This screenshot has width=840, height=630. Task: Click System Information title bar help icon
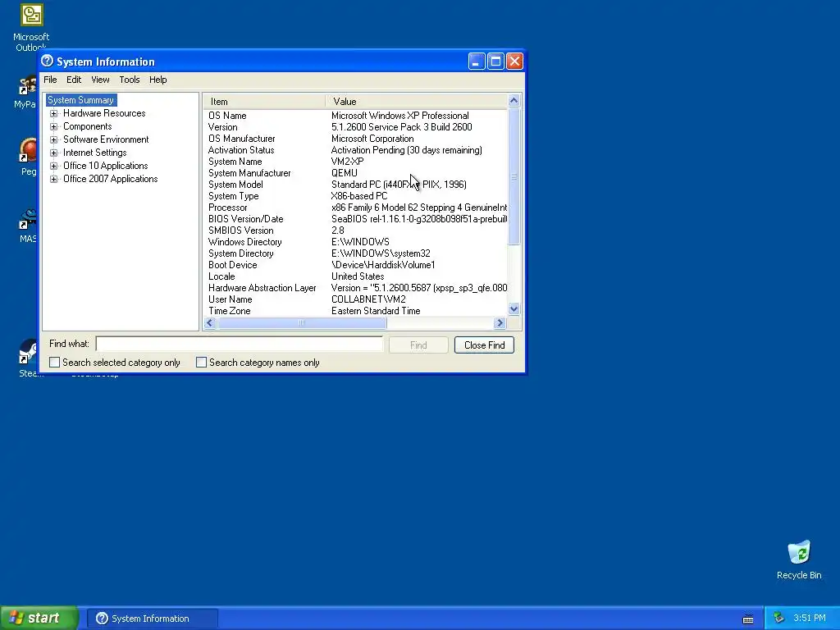coord(47,61)
